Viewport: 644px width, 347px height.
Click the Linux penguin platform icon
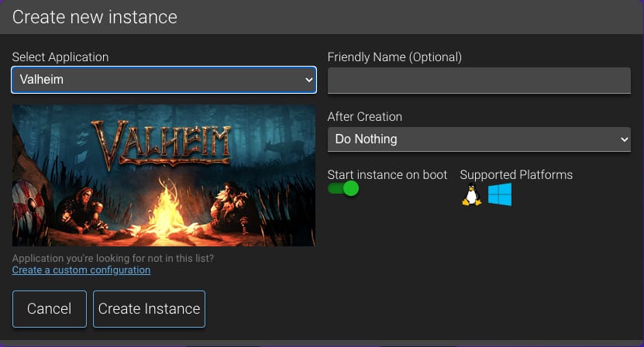471,194
